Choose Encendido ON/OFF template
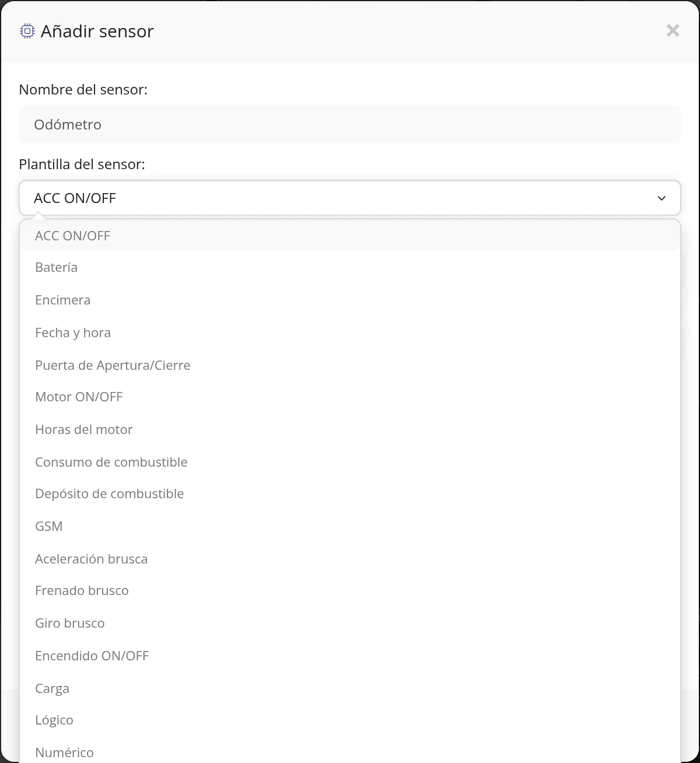The width and height of the screenshot is (700, 763). (x=350, y=656)
